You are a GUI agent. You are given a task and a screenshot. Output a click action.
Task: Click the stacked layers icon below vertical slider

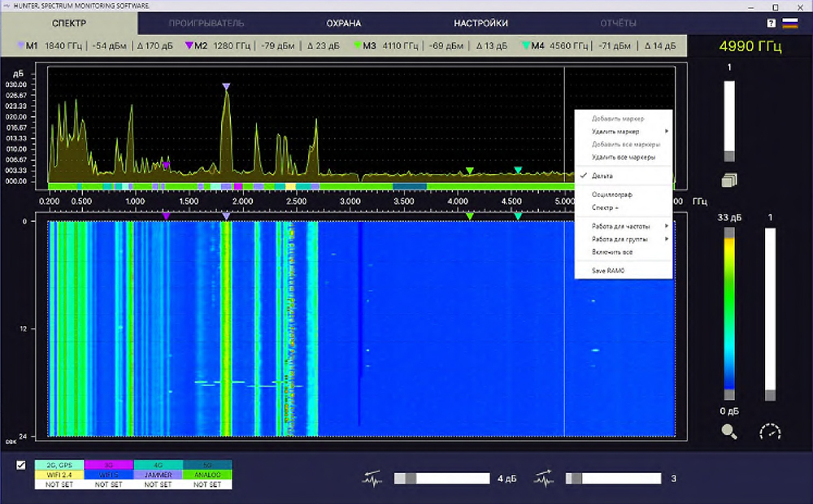tap(728, 180)
